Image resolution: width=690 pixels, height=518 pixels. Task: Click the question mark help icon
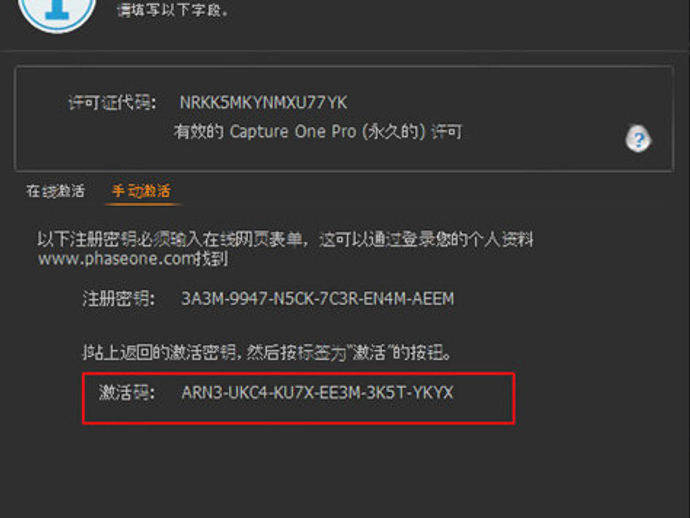pos(638,140)
